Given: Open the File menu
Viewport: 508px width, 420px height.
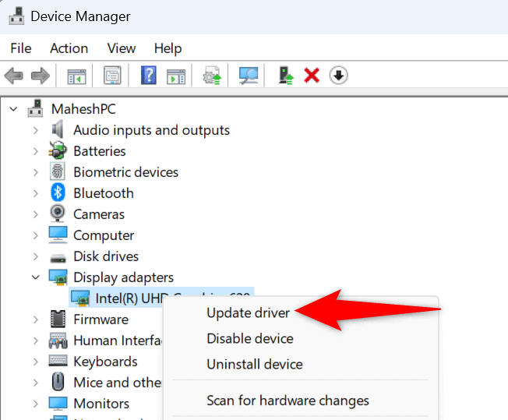Looking at the screenshot, I should click(21, 48).
